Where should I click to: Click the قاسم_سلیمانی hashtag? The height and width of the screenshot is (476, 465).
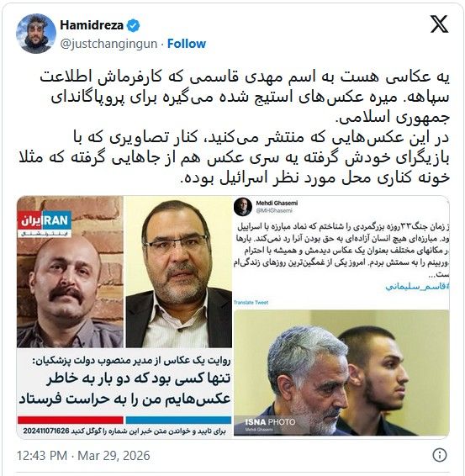(x=417, y=287)
